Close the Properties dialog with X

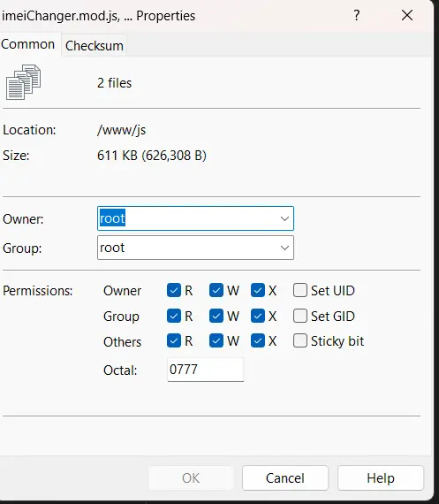[x=407, y=15]
